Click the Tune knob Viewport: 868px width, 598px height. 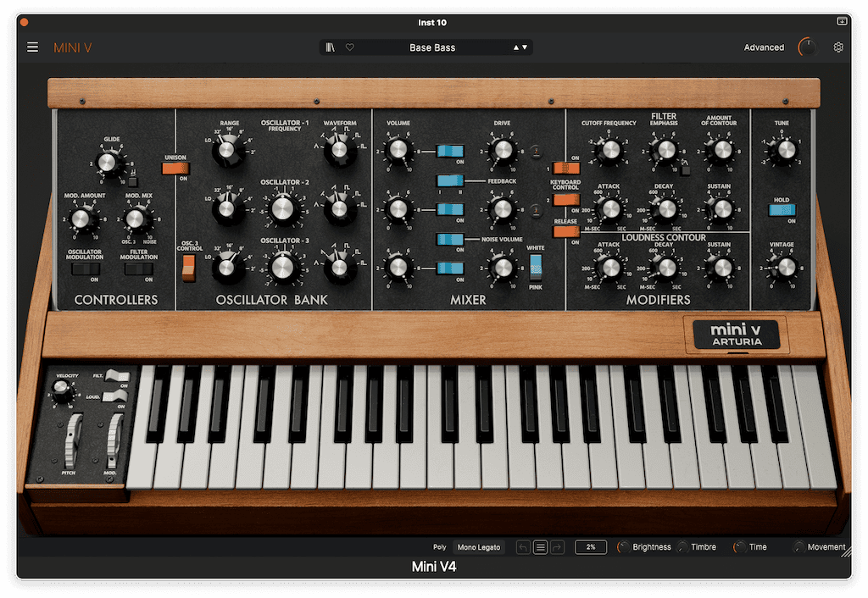pos(786,149)
